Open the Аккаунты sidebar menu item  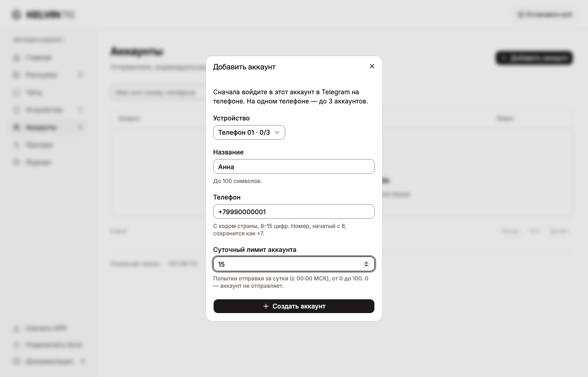48,127
